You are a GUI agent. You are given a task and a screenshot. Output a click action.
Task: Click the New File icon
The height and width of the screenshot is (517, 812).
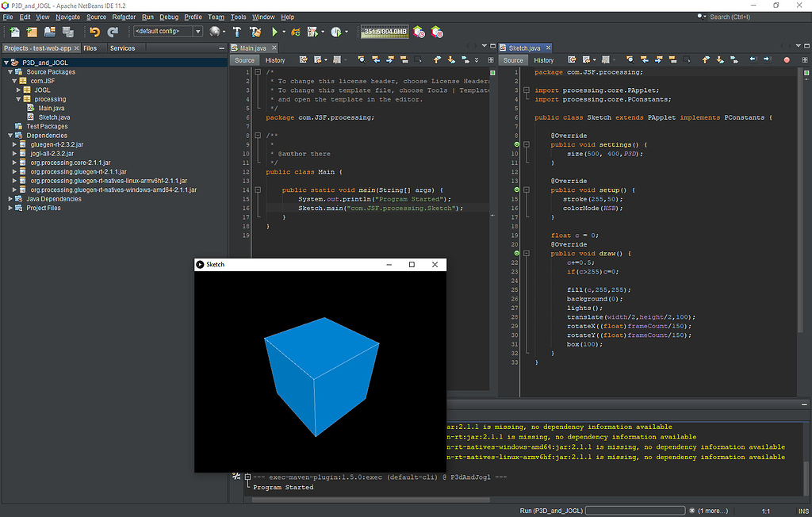pyautogui.click(x=13, y=32)
